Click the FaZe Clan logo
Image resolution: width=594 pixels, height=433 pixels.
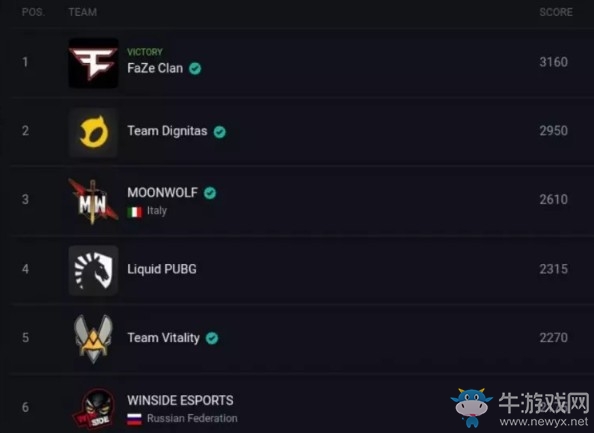click(93, 63)
